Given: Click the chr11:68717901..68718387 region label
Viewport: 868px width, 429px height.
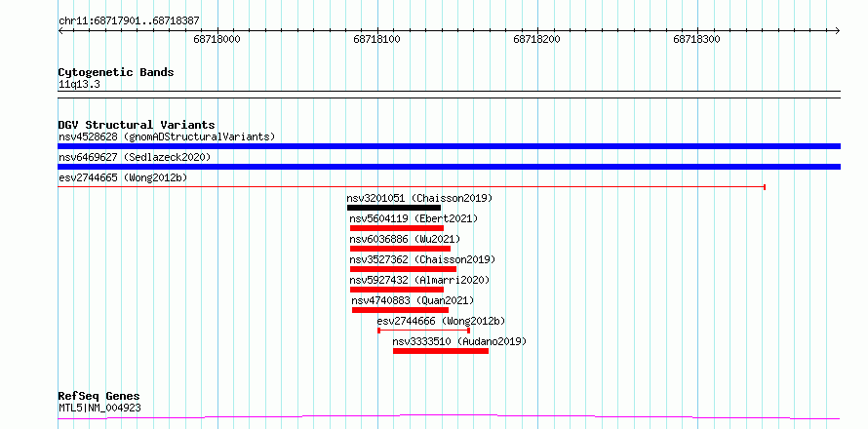Looking at the screenshot, I should point(129,21).
